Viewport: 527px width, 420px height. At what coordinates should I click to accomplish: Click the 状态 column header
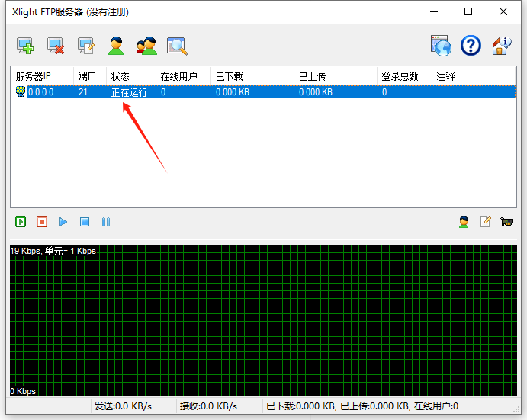click(121, 76)
